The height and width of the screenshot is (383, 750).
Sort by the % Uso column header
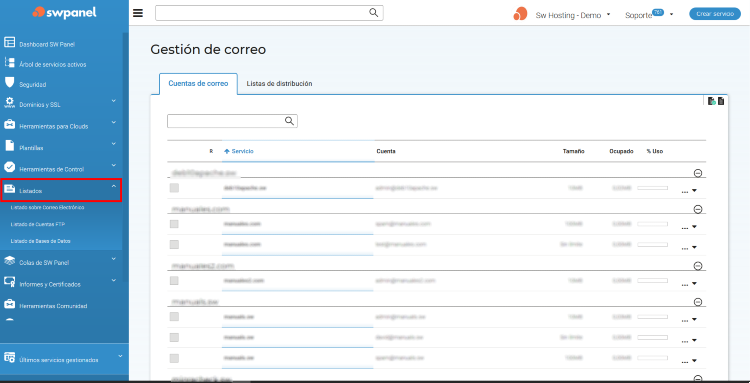[654, 151]
